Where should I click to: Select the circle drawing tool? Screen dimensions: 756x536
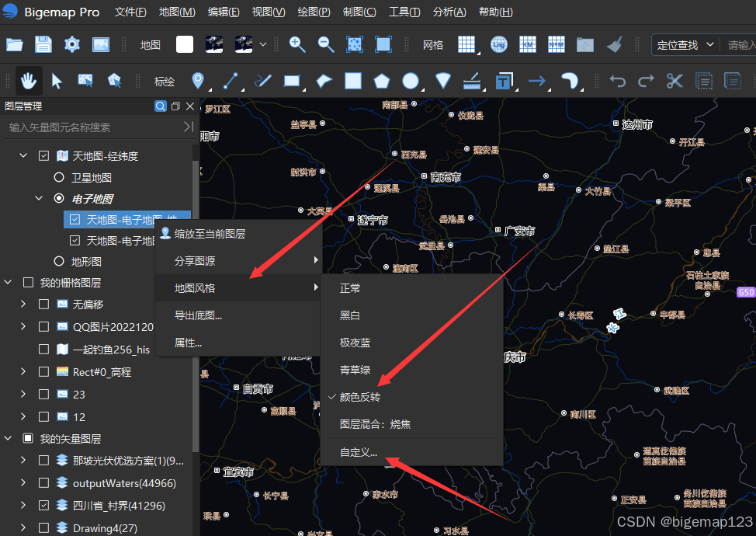click(411, 81)
